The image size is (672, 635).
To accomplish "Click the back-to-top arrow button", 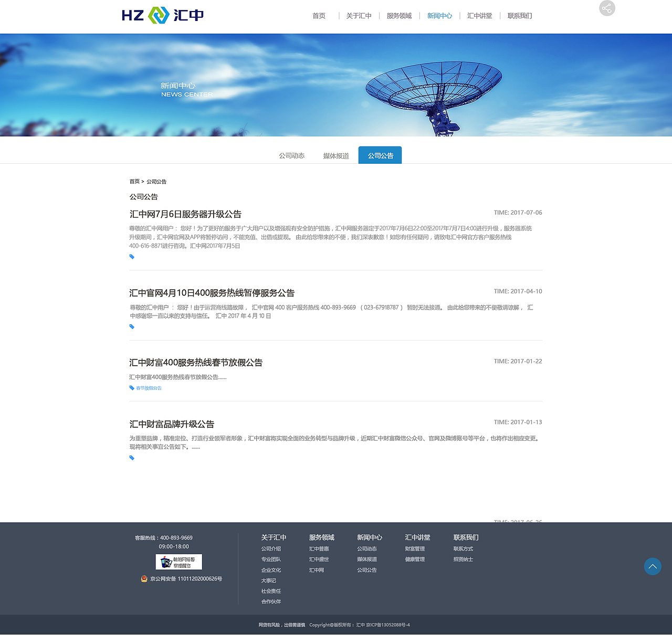I will (653, 566).
